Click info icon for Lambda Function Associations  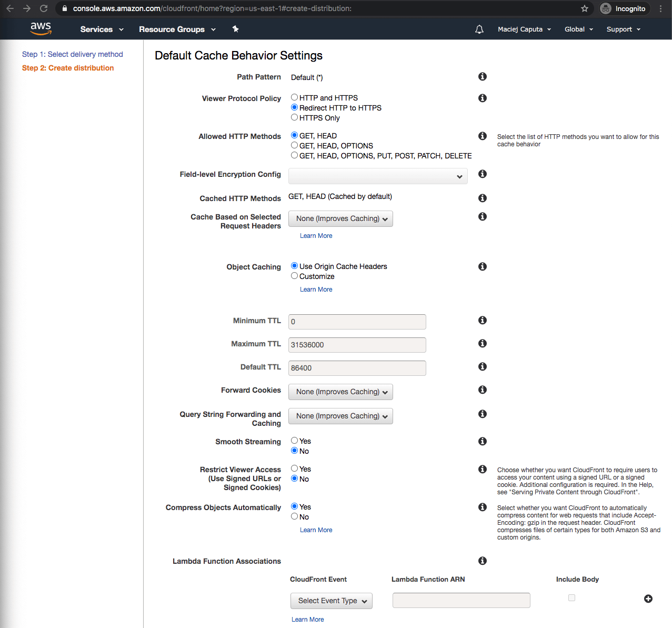482,561
